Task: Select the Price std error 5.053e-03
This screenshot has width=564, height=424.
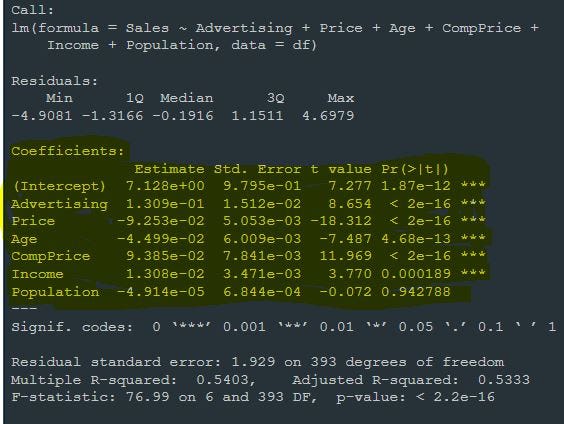Action: (x=262, y=221)
